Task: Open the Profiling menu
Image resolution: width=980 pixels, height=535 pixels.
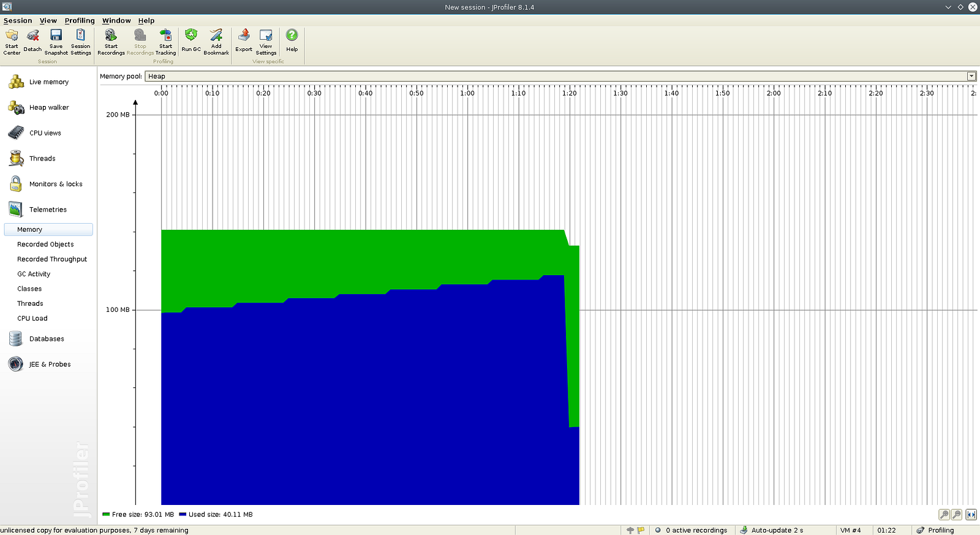Action: coord(80,21)
